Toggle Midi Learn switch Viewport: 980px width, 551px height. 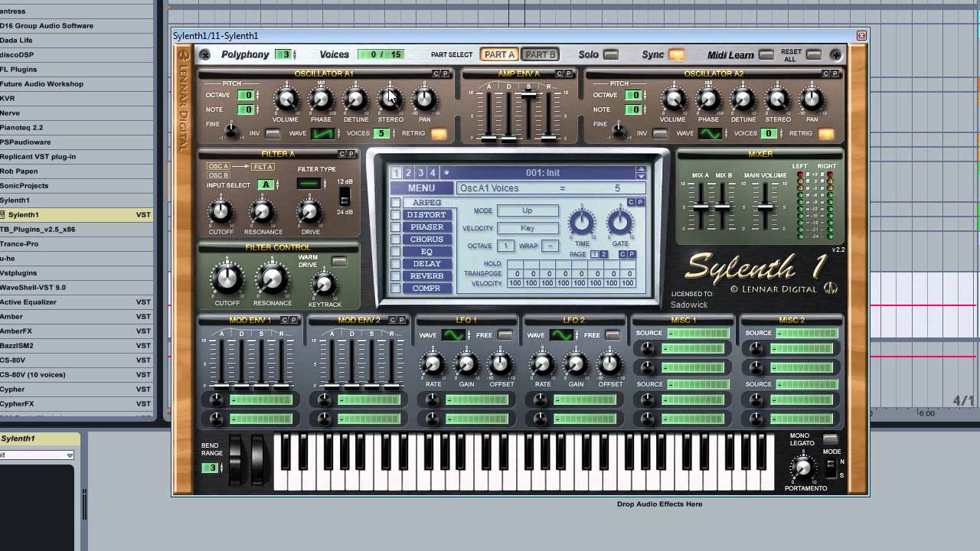[x=766, y=54]
